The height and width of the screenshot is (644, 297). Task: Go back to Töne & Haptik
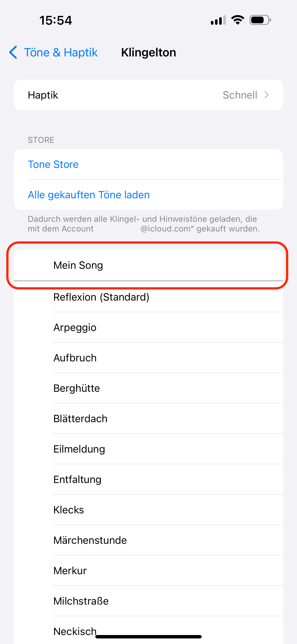click(60, 53)
